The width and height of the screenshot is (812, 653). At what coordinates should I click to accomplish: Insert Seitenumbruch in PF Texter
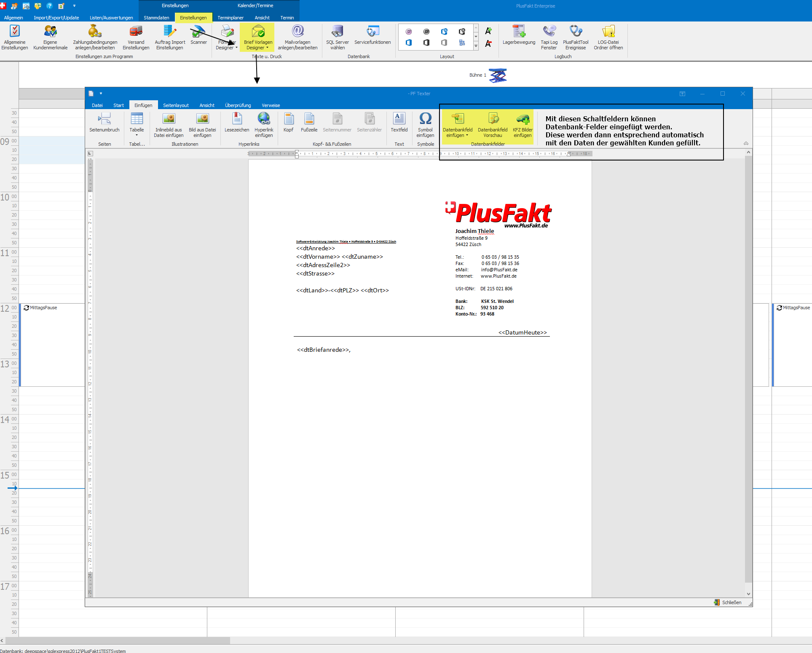[x=105, y=123]
